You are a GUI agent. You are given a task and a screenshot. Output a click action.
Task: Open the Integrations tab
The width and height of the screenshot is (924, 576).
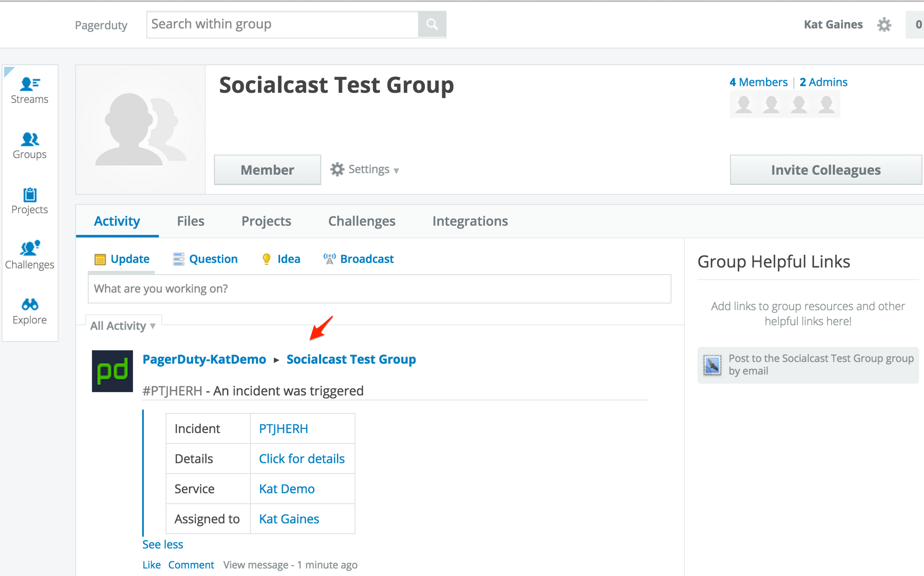(470, 221)
